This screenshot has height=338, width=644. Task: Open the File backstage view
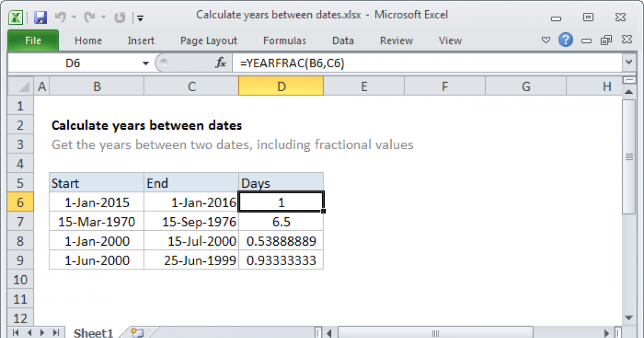click(x=33, y=40)
